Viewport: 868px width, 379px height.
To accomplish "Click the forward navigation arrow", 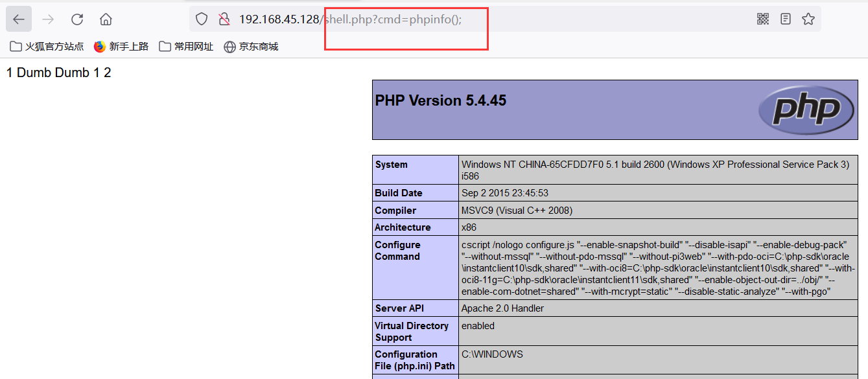I will pos(48,19).
